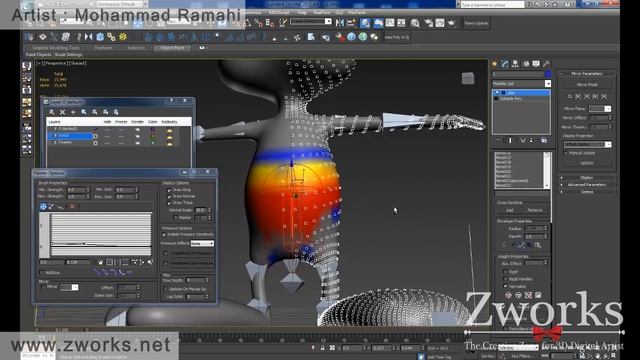The width and height of the screenshot is (640, 360).
Task: Switch to the Selection ribbon tab
Action: (x=136, y=48)
